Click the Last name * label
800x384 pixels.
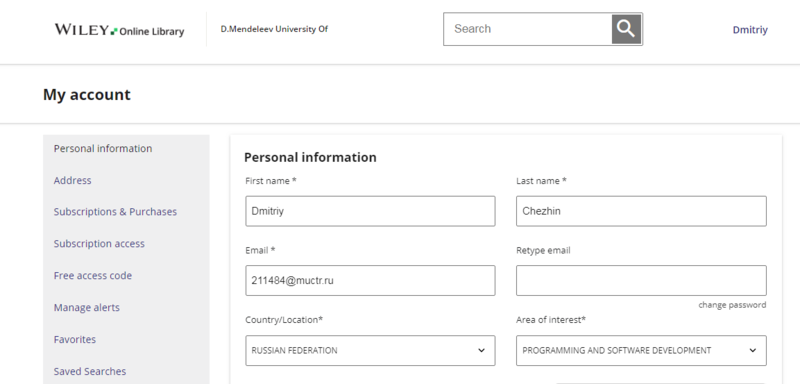point(541,181)
